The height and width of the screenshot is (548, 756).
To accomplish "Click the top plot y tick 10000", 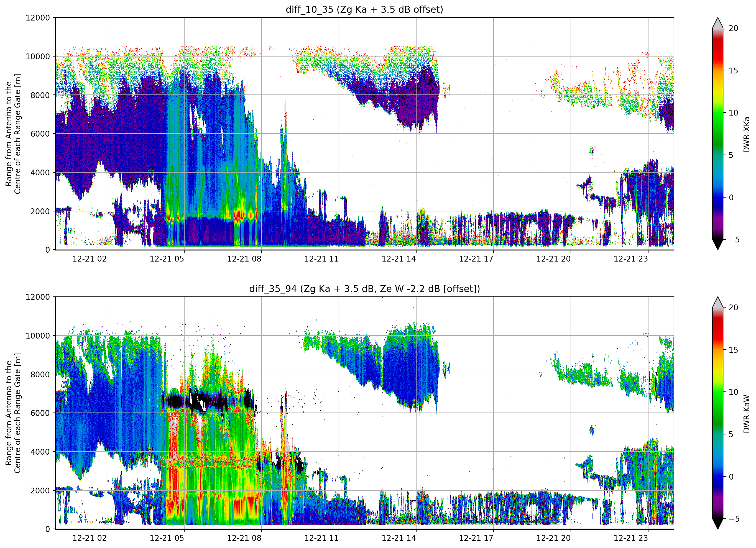I will [x=38, y=56].
